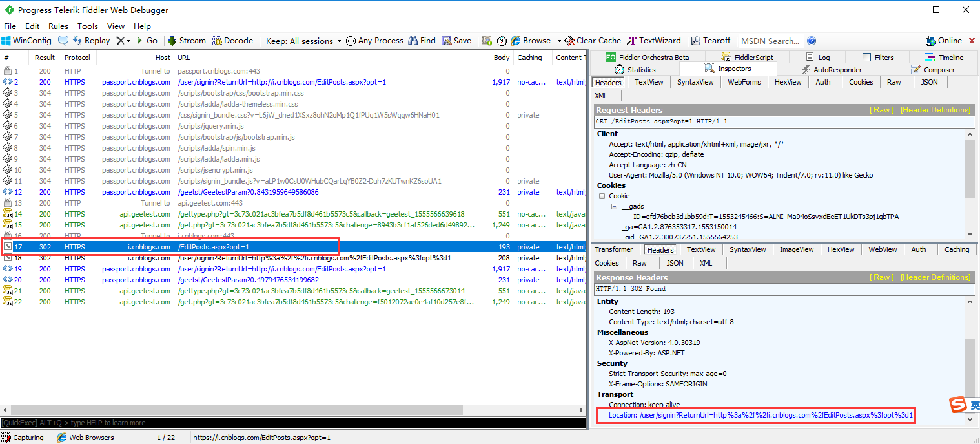This screenshot has width=980, height=444.
Task: Click the blue help question icon
Action: coord(812,41)
